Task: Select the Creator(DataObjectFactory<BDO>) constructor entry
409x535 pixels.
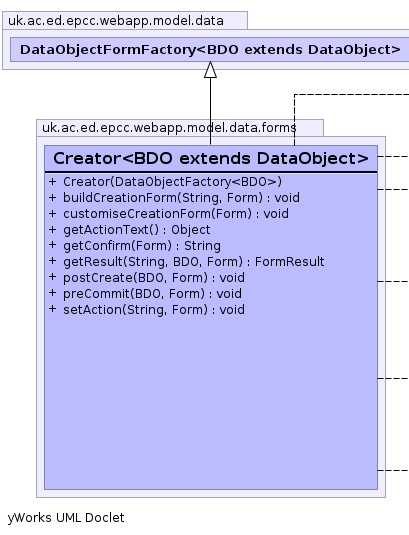Action: [173, 182]
